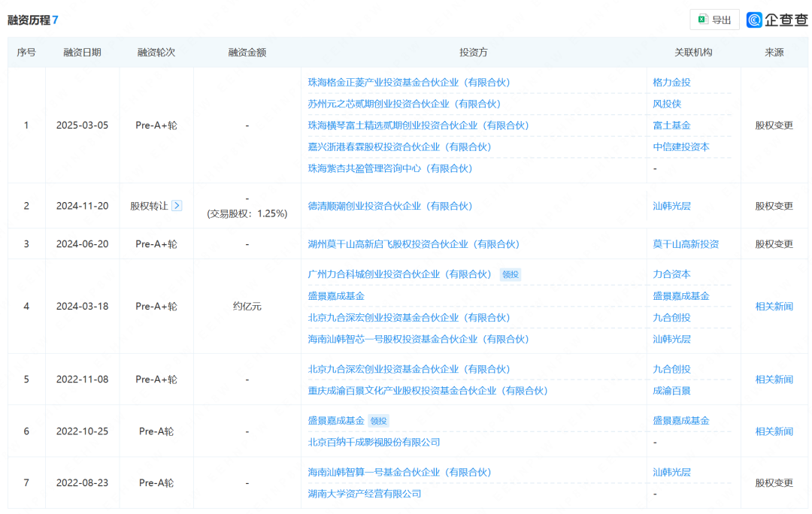
Task: Open 盛景嘉成基金 related institution in 2024-03-18 row
Action: click(x=681, y=296)
